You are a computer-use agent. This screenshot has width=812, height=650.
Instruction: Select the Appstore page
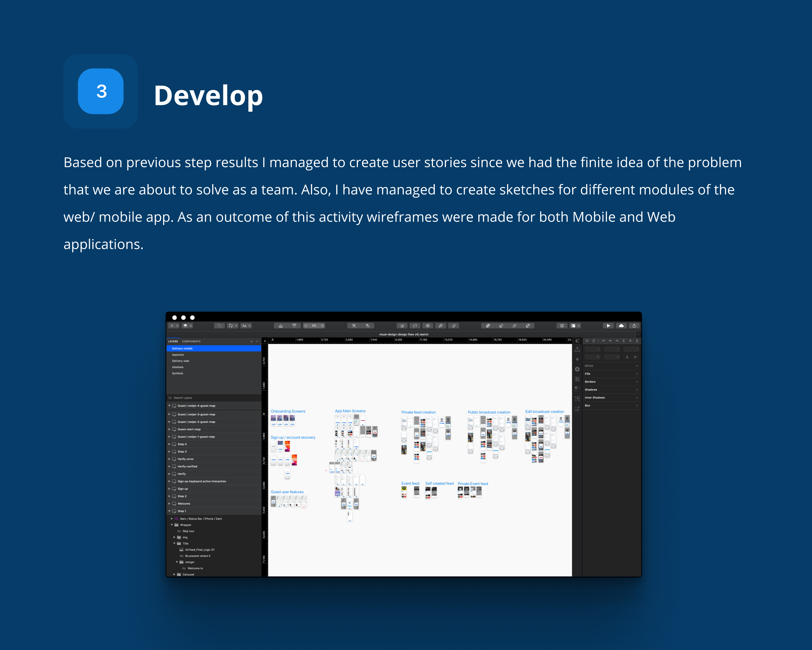coord(213,355)
